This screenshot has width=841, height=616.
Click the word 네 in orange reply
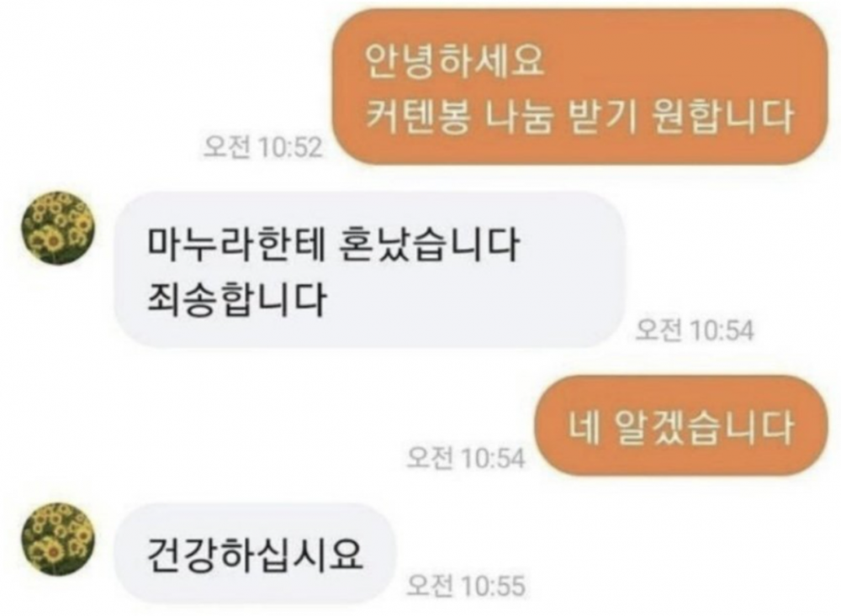(x=584, y=427)
